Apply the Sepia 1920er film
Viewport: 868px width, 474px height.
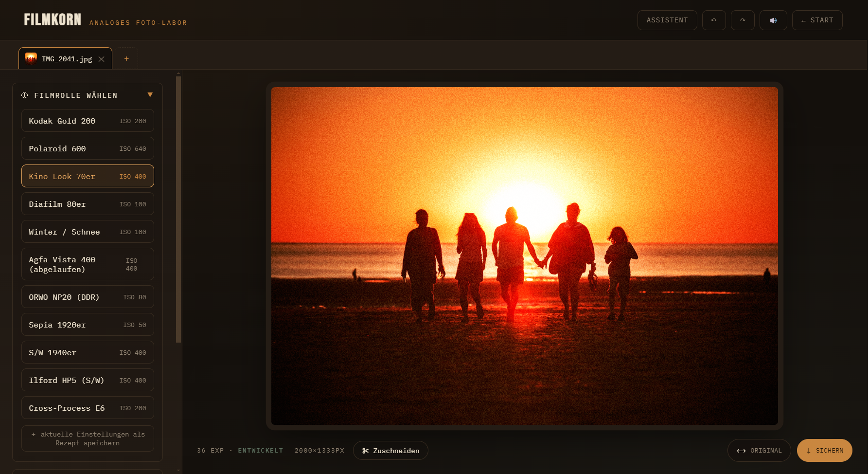pyautogui.click(x=88, y=325)
